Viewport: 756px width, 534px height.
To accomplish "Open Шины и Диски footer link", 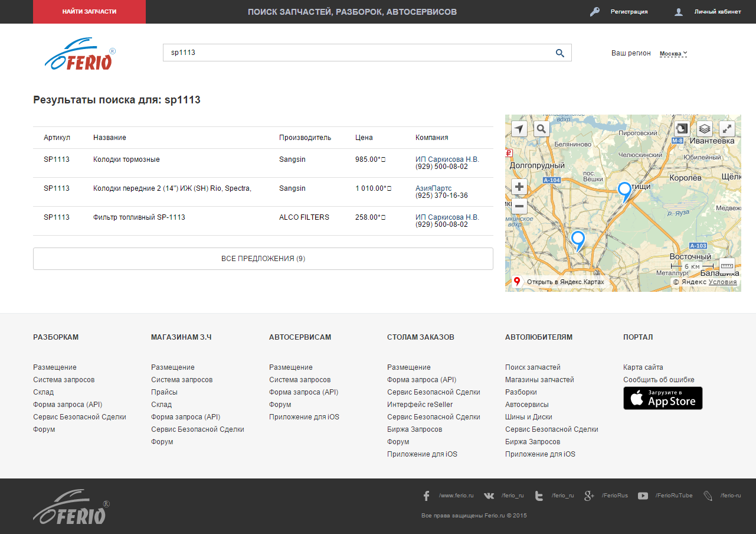I will [529, 417].
